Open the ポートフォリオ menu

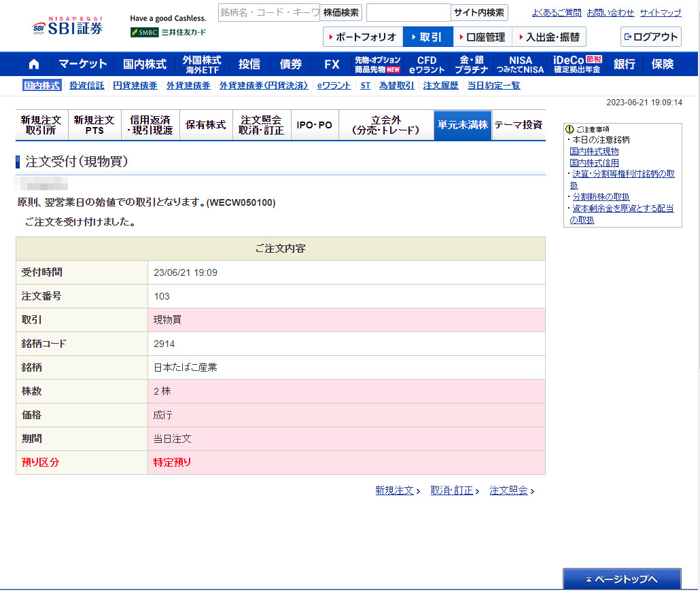pyautogui.click(x=362, y=37)
